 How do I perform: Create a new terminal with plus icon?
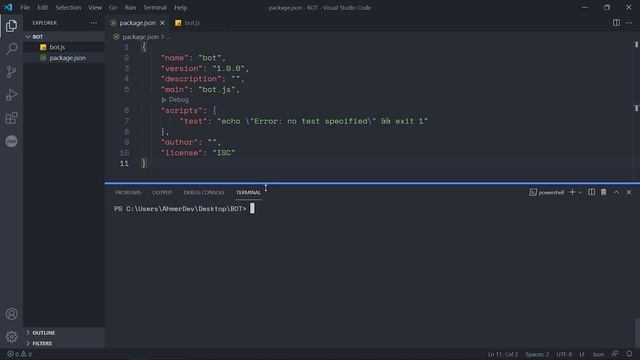tap(572, 192)
